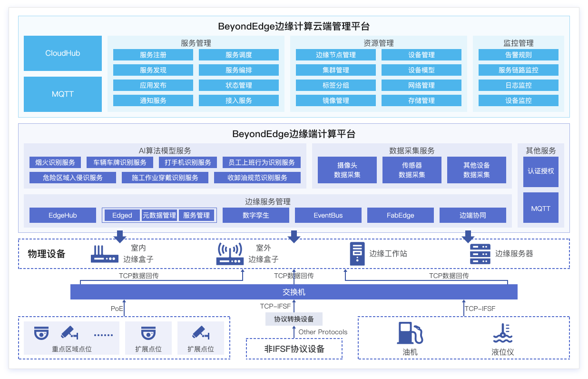
Task: Pick the 设备模型 box
Action: pos(421,70)
